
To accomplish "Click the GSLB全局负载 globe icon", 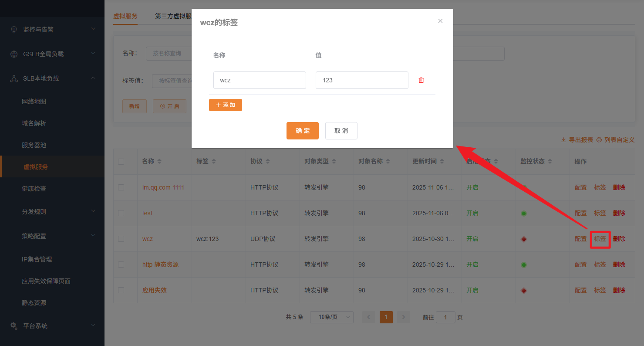I will point(13,54).
